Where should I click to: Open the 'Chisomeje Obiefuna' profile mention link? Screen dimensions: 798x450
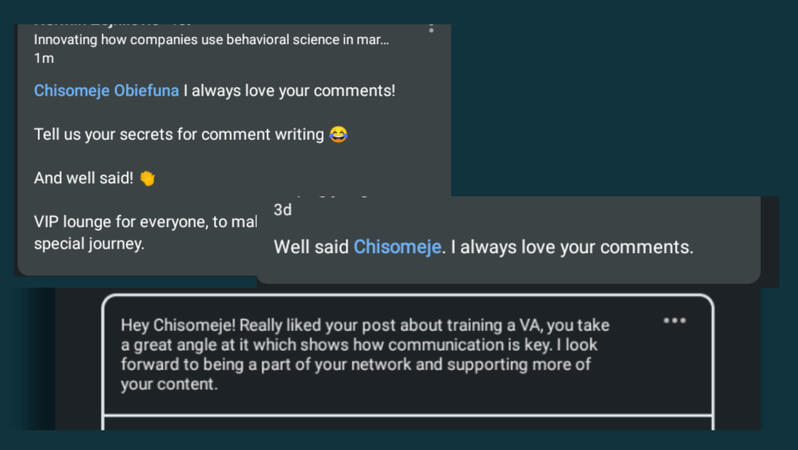click(107, 90)
